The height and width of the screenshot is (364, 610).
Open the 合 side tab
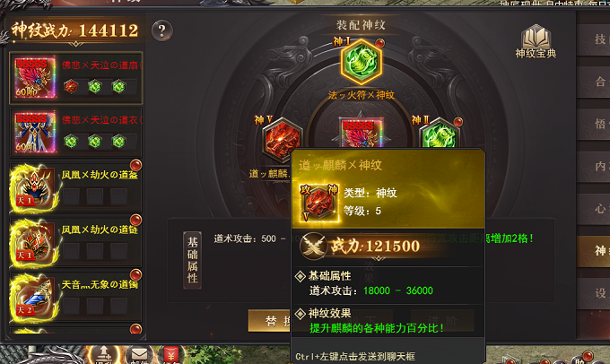(594, 82)
